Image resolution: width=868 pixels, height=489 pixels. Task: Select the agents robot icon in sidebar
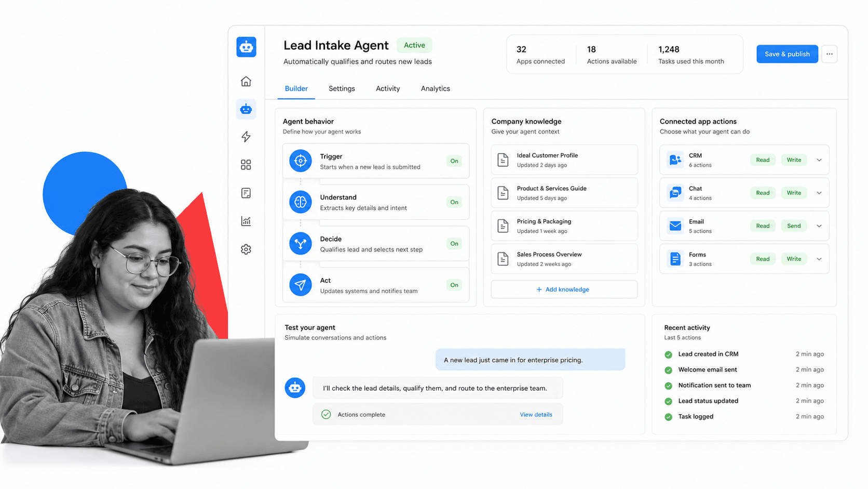(x=246, y=109)
